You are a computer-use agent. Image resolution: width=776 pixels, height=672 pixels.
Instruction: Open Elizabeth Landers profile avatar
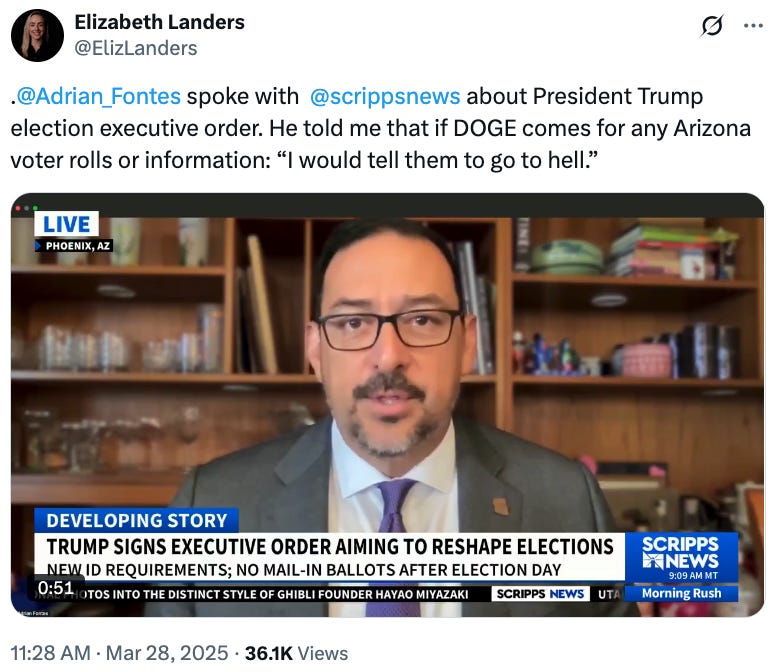37,35
